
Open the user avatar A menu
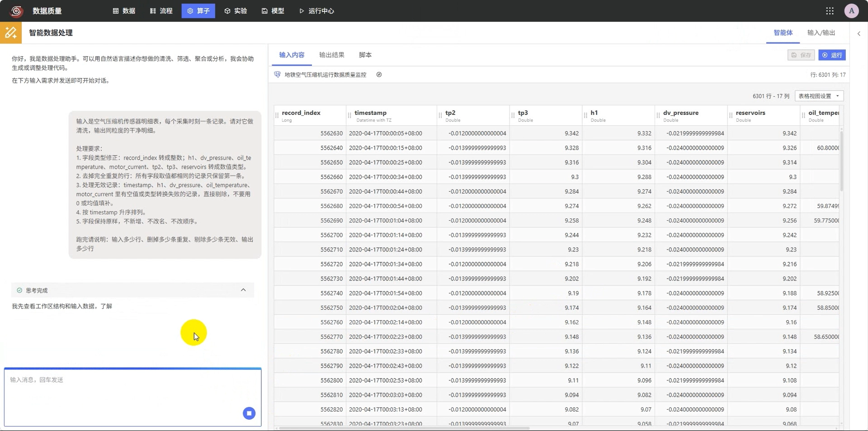point(851,11)
